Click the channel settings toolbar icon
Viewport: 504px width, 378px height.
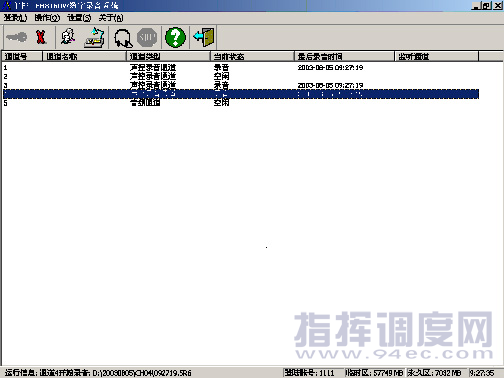94,37
